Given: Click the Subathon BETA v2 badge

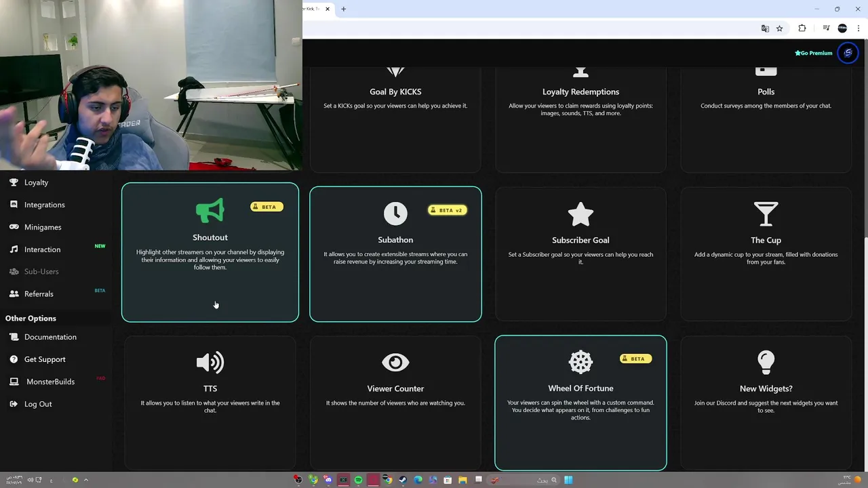Looking at the screenshot, I should (x=447, y=210).
